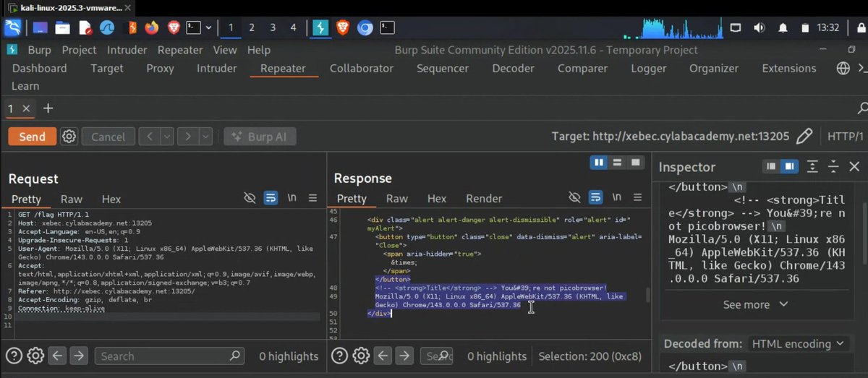Close the Inspector panel
Viewport: 868px width, 378px height.
[854, 166]
